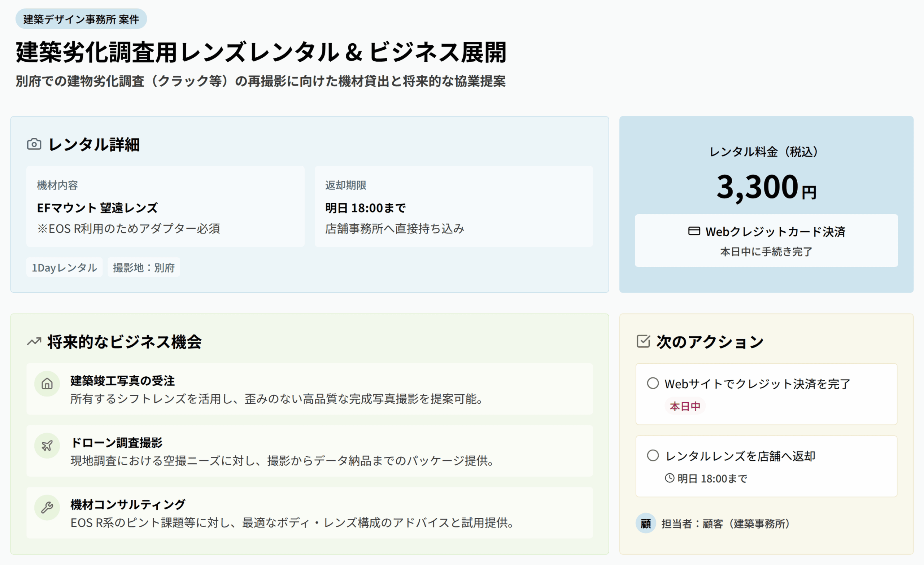Click 店舗事務所へ直接持ち込み text
Image resolution: width=924 pixels, height=565 pixels.
coord(395,228)
